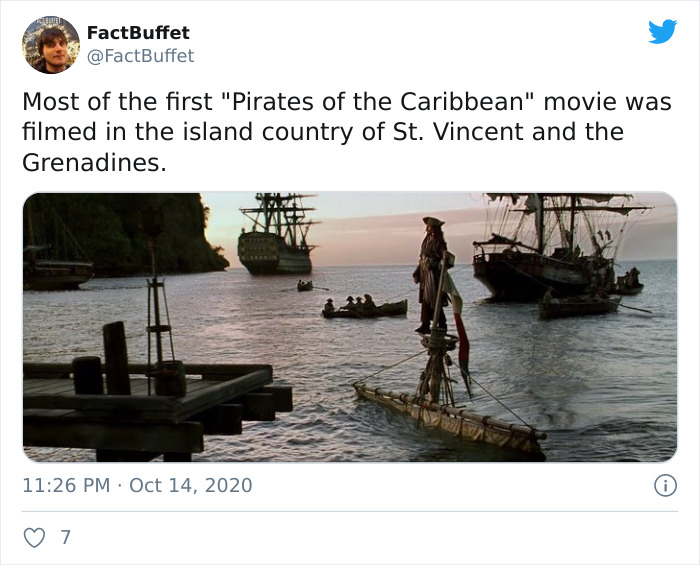Click the Oct 14, 2020 date
The width and height of the screenshot is (700, 565).
(x=191, y=486)
